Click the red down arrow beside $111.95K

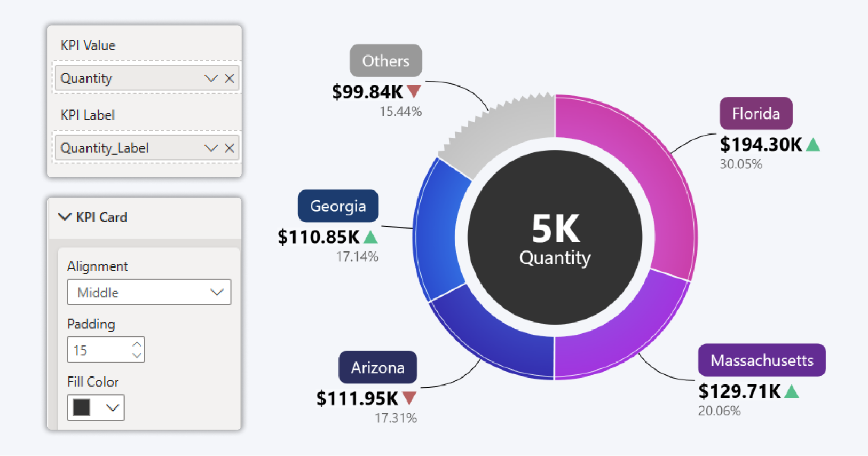[409, 398]
